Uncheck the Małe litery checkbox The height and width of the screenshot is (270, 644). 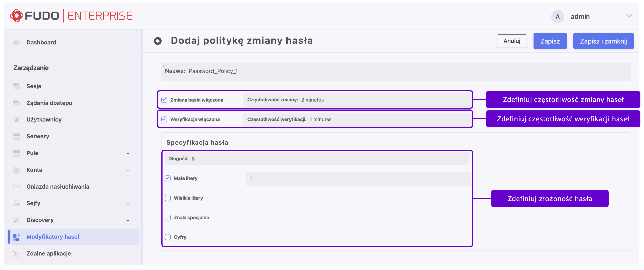pyautogui.click(x=168, y=178)
